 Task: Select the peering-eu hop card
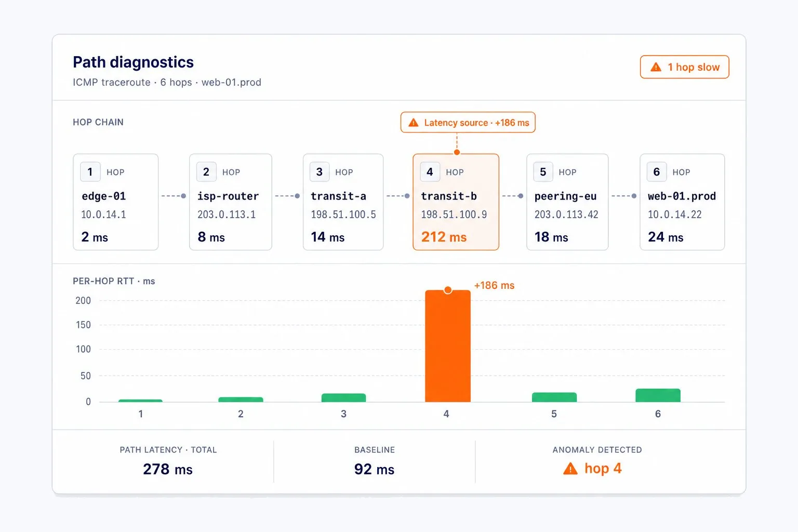point(567,202)
